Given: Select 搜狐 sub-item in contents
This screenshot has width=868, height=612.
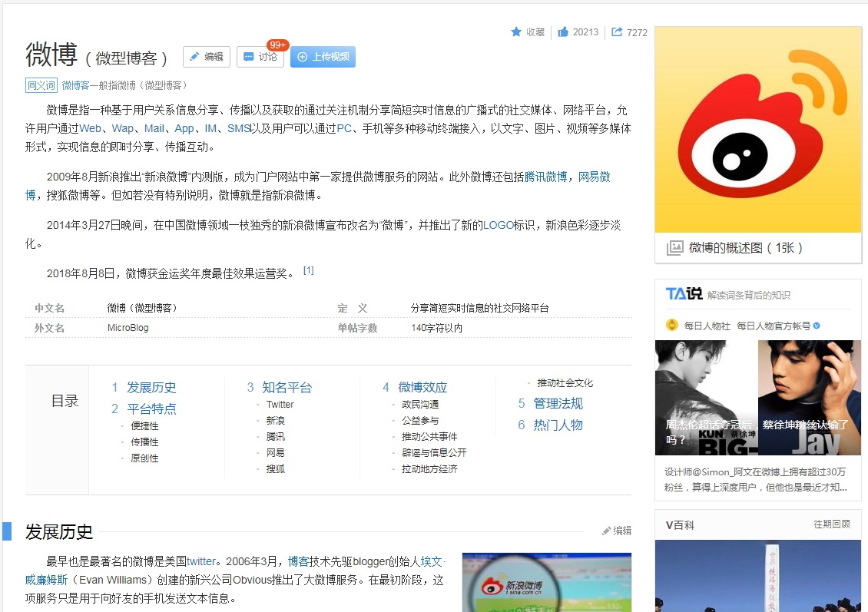Looking at the screenshot, I should coord(276,468).
